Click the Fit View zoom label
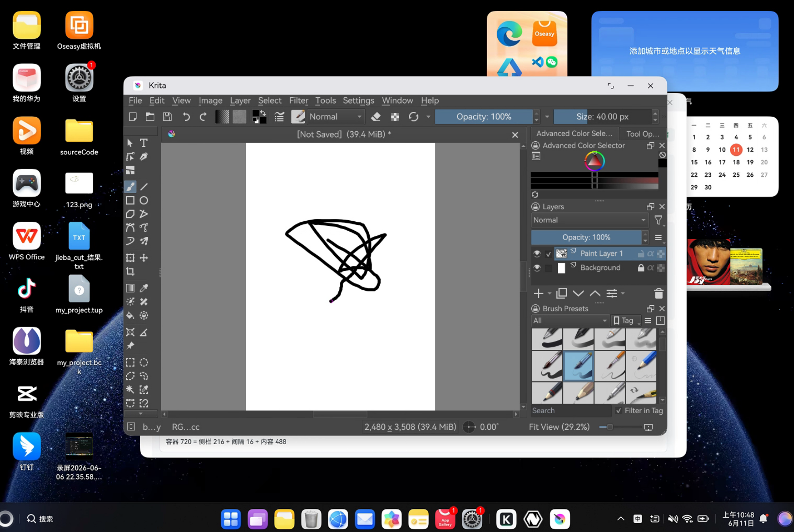The width and height of the screenshot is (794, 532). coord(559,427)
